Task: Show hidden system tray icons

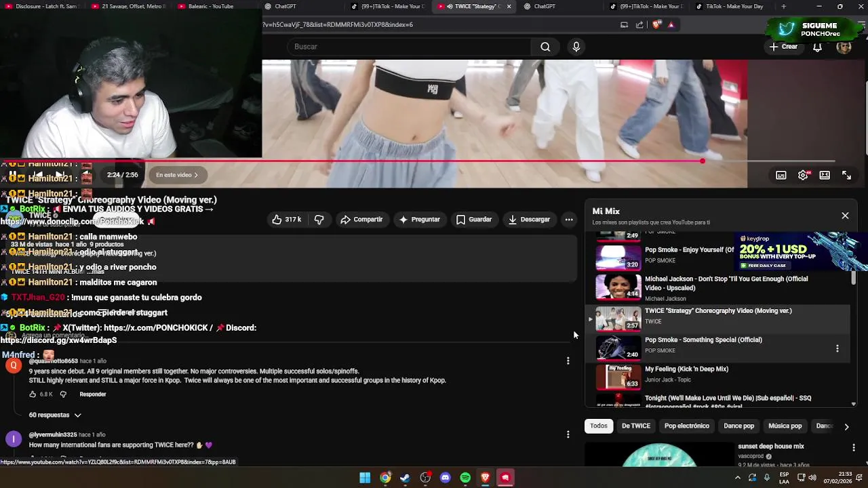Action: (x=738, y=478)
